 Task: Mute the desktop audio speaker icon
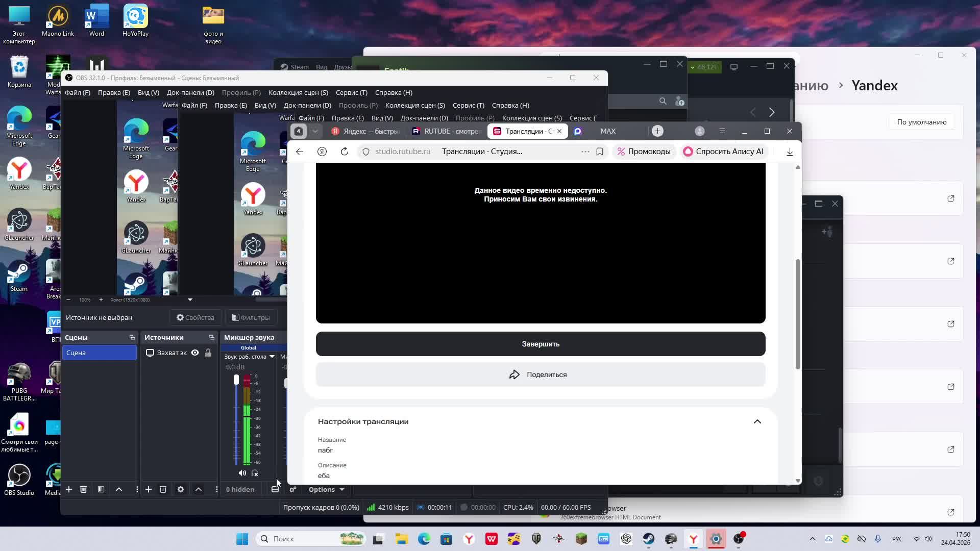tap(242, 473)
